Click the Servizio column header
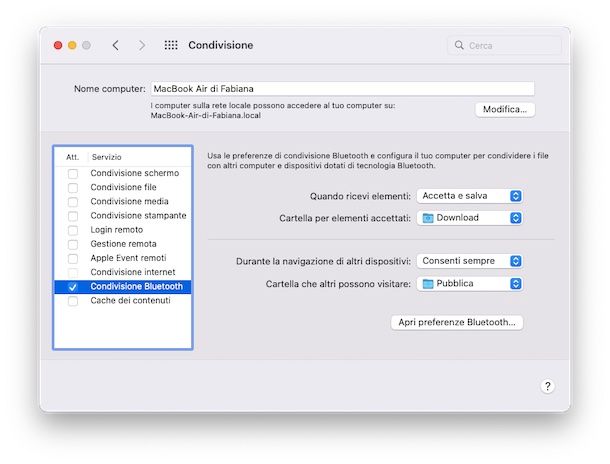This screenshot has width=610, height=464. [x=107, y=157]
